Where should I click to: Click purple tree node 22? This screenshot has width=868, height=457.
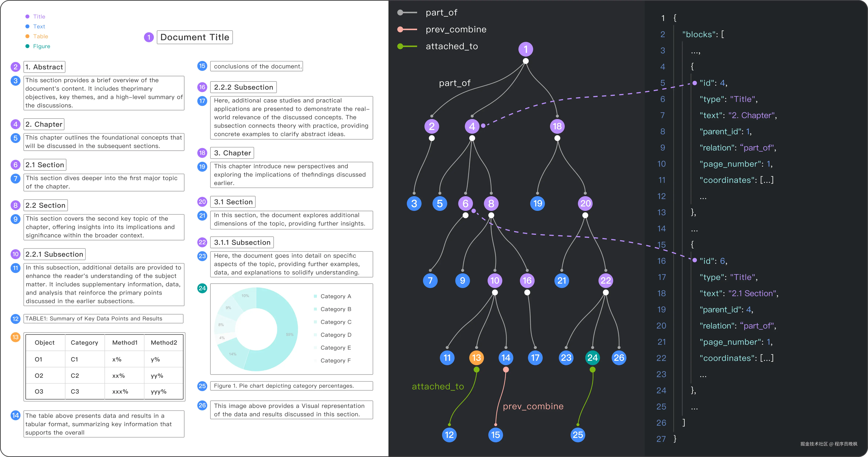(605, 280)
